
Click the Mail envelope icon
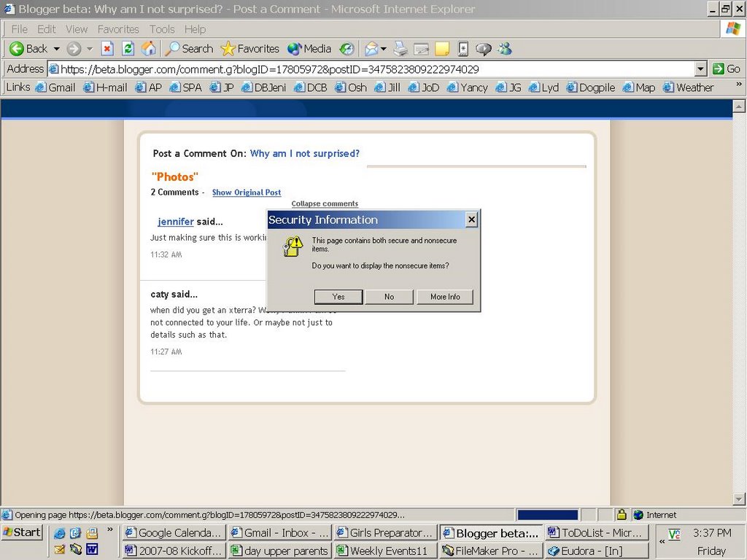click(371, 49)
